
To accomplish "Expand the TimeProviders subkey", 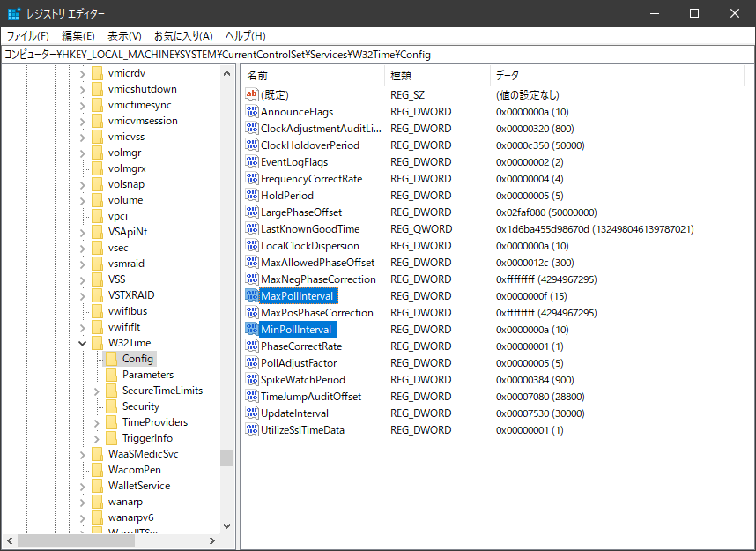I will click(x=96, y=422).
